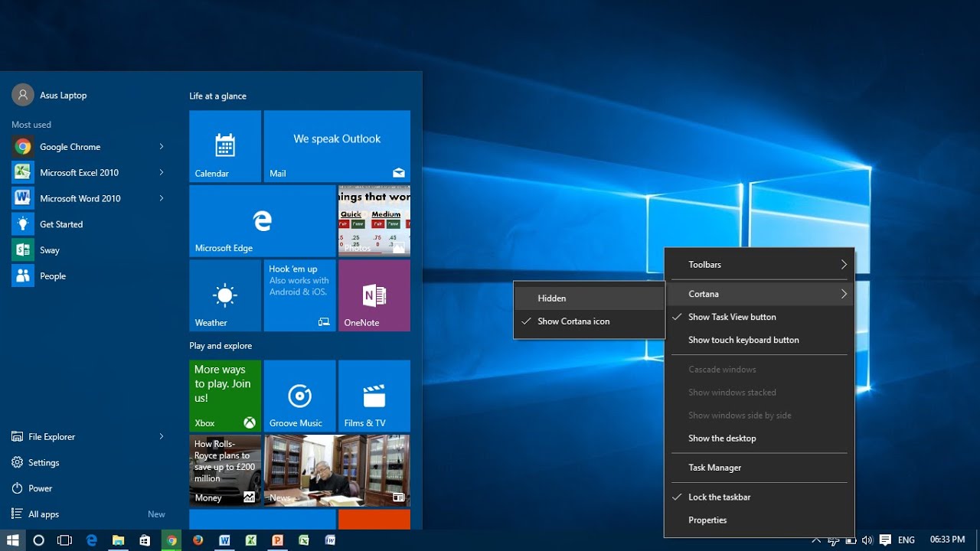Select Hidden in Cortana submenu
The image size is (980, 551).
click(x=589, y=298)
